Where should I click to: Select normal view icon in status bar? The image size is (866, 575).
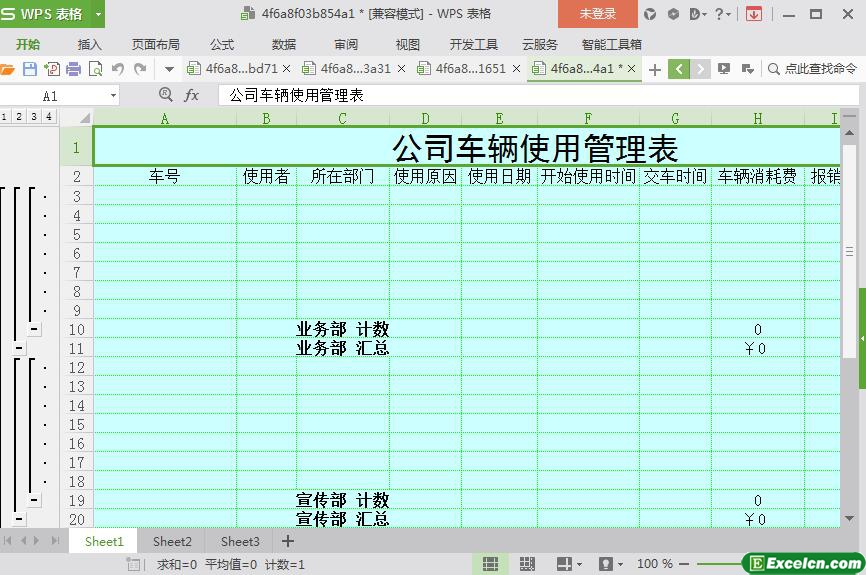pyautogui.click(x=490, y=564)
